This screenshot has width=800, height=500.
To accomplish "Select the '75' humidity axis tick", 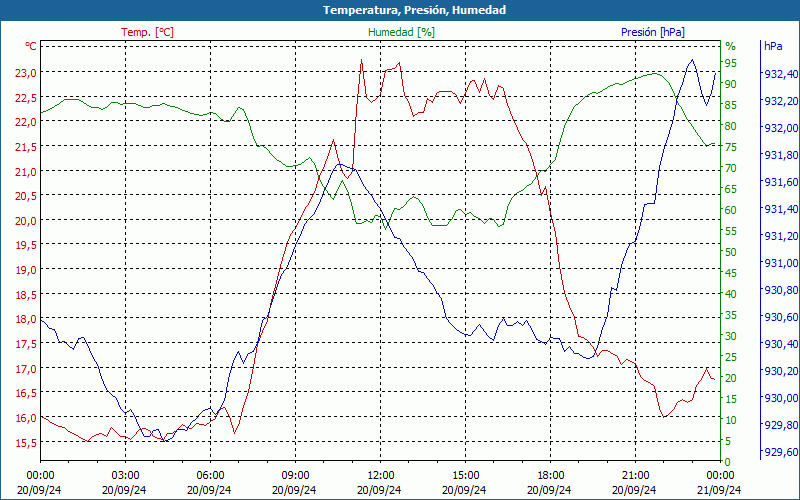I will point(731,147).
